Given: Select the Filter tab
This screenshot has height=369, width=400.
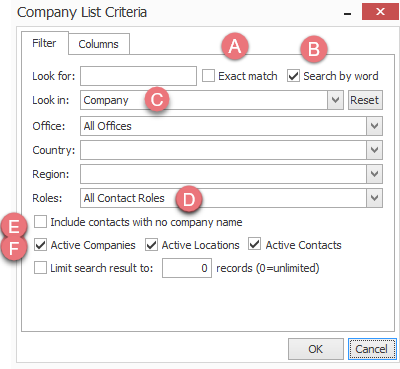Looking at the screenshot, I should 45,43.
